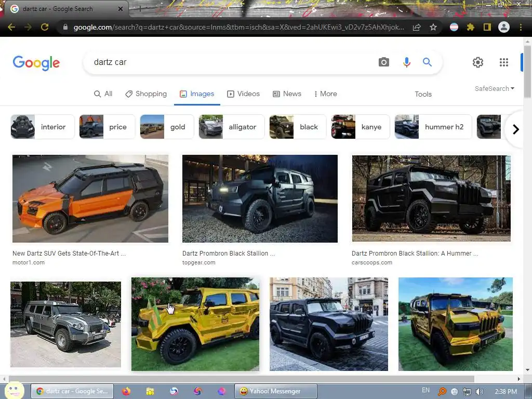Image resolution: width=532 pixels, height=399 pixels.
Task: Open the striped flag extension icon
Action: coord(454,27)
